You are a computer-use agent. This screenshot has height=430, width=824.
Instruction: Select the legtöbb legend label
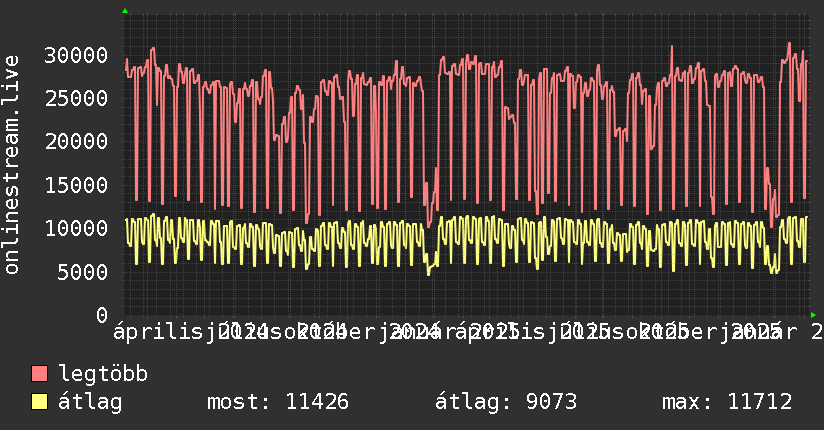coord(103,373)
